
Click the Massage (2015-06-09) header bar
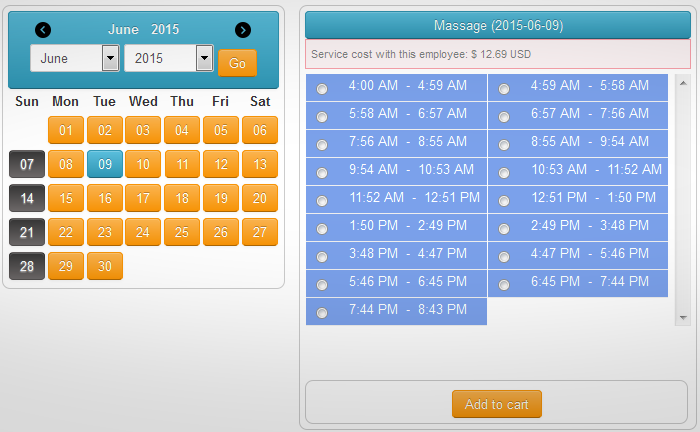click(x=498, y=25)
